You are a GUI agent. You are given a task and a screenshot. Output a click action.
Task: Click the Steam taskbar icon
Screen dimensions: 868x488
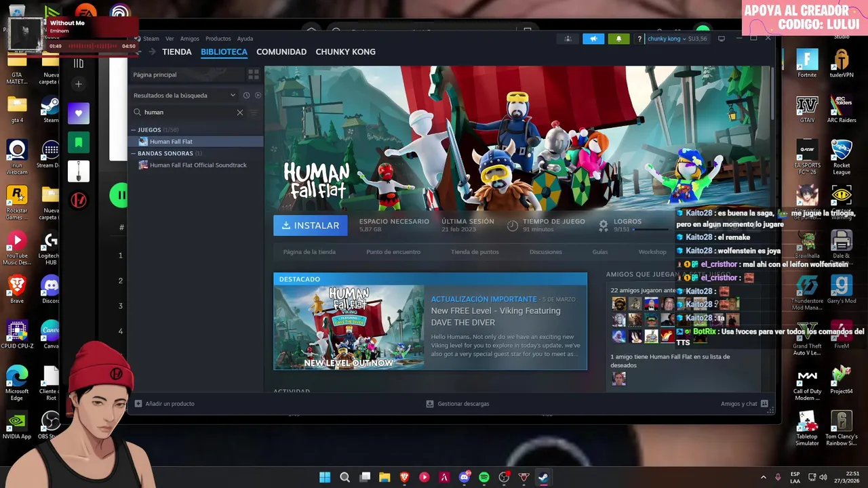(543, 477)
